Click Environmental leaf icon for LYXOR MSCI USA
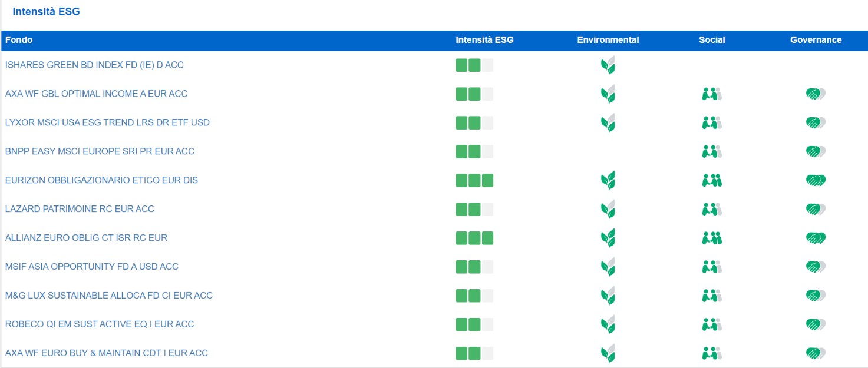The width and height of the screenshot is (868, 368). tap(608, 123)
